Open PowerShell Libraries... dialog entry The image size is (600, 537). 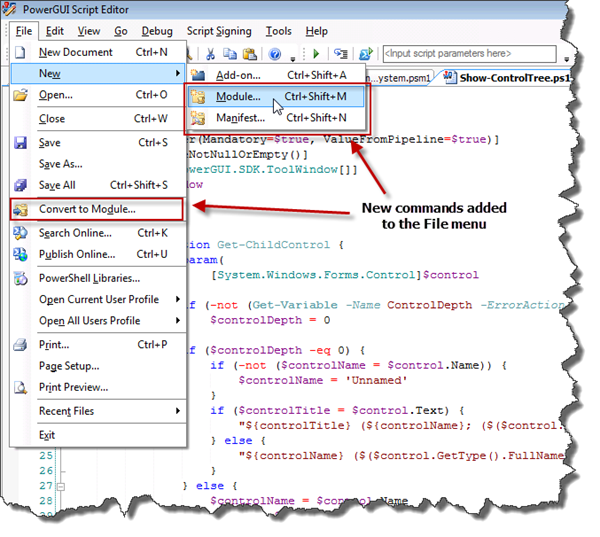click(x=98, y=278)
